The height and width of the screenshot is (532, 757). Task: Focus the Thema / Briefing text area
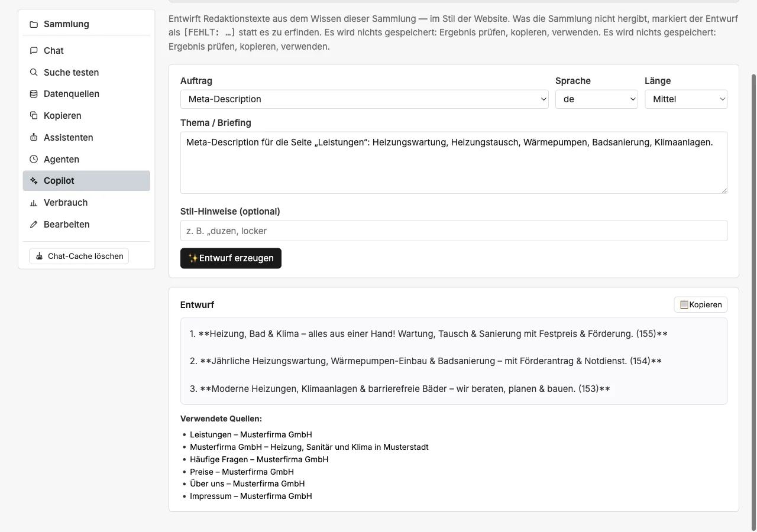click(x=454, y=163)
